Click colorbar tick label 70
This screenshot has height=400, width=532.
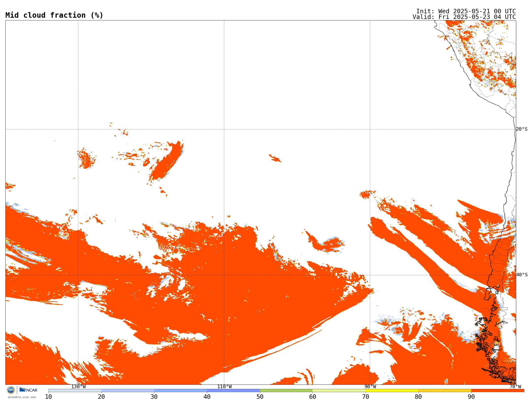(366, 397)
